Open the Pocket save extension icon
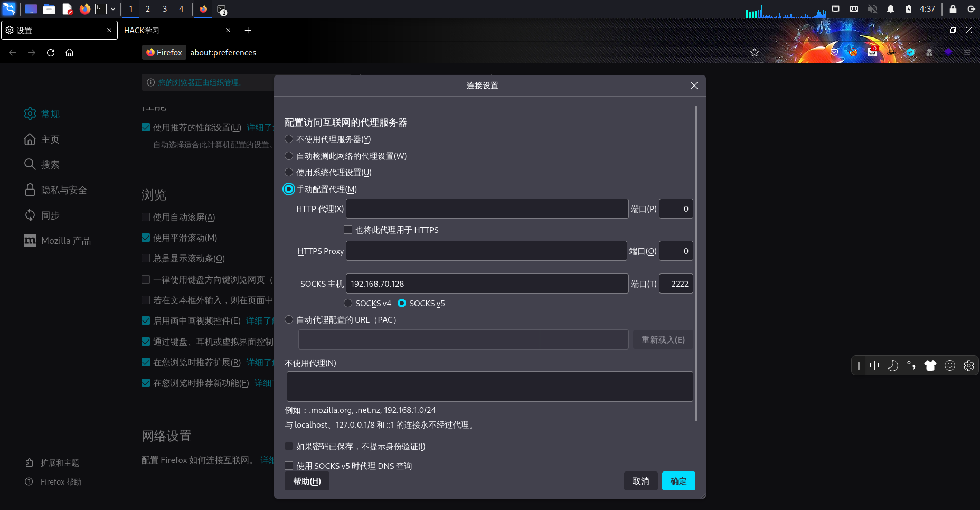Viewport: 980px width, 510px height. [834, 52]
